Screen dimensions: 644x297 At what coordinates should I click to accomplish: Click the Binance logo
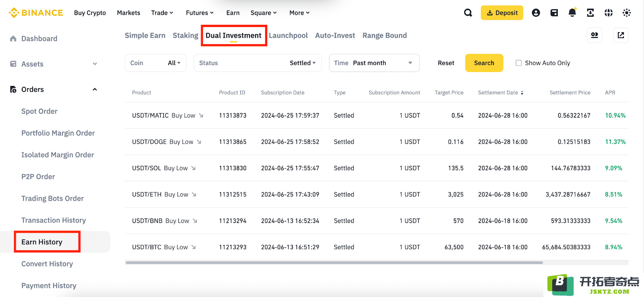(x=36, y=13)
